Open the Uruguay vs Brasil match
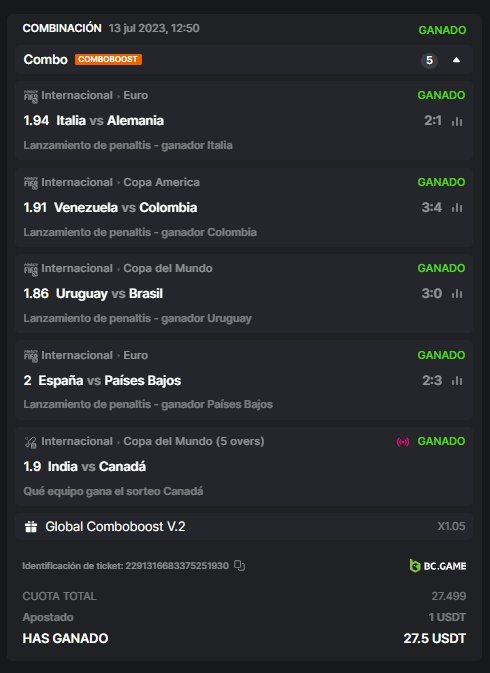 coord(109,294)
